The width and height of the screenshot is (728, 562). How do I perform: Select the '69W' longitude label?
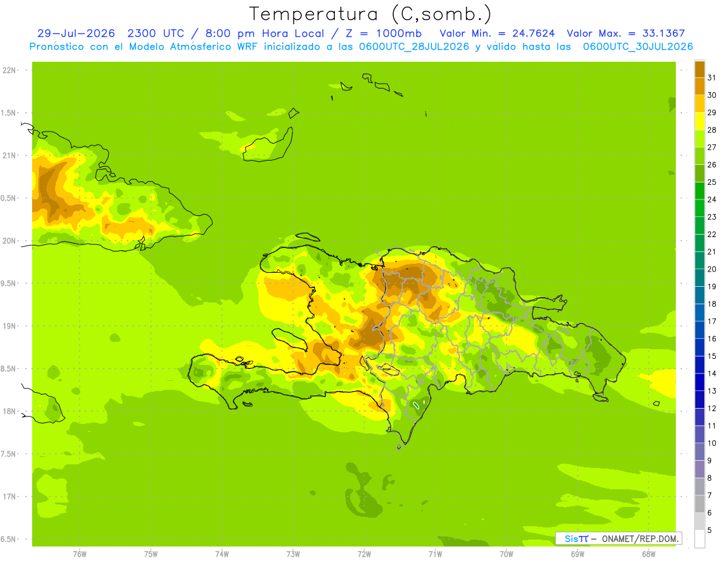[x=578, y=554]
